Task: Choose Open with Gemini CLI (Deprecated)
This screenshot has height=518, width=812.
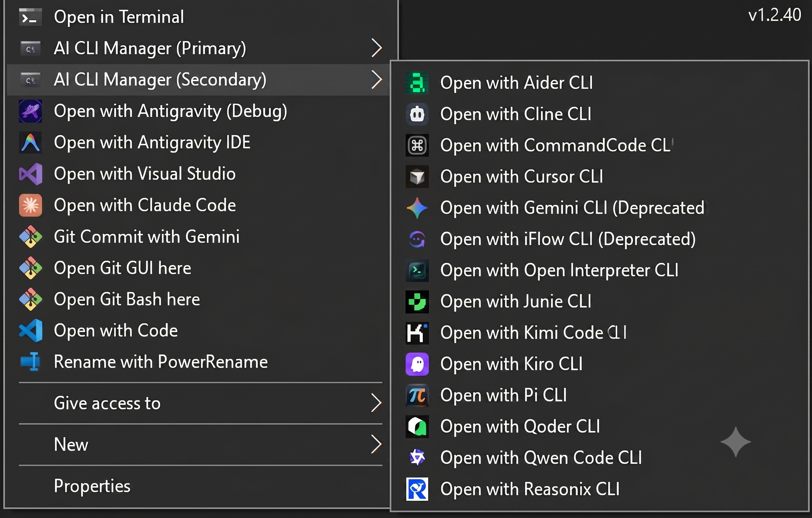Action: click(600, 208)
